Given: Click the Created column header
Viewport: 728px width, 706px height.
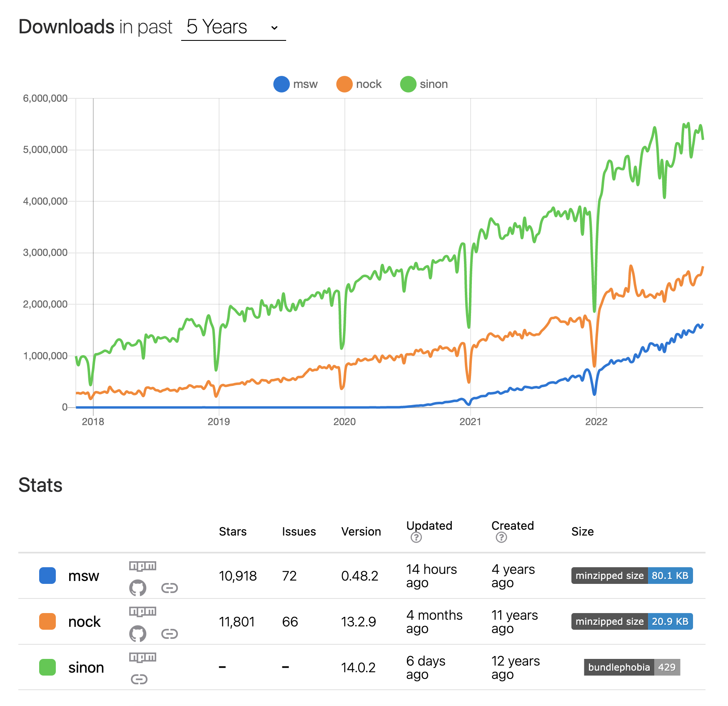Looking at the screenshot, I should point(513,526).
